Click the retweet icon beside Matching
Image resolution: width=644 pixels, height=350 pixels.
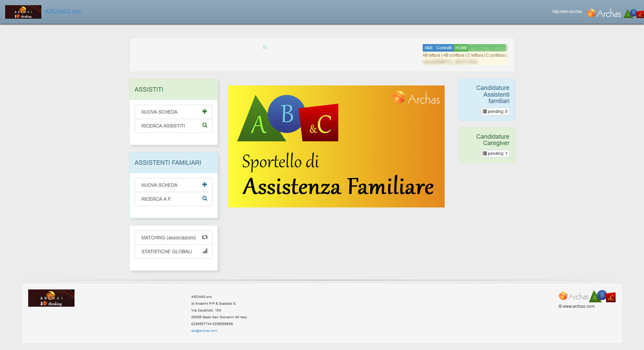(x=205, y=237)
